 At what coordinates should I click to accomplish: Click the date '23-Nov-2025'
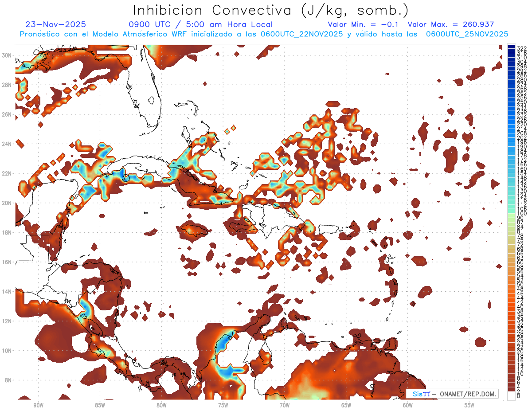pyautogui.click(x=56, y=25)
